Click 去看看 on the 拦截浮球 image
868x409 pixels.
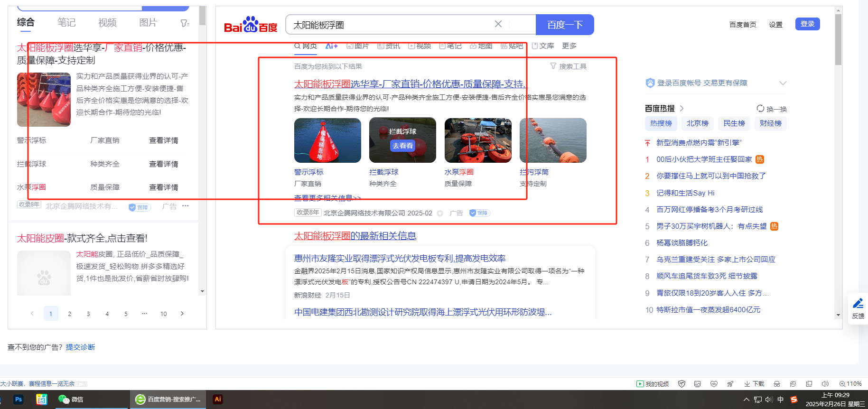[x=402, y=146]
